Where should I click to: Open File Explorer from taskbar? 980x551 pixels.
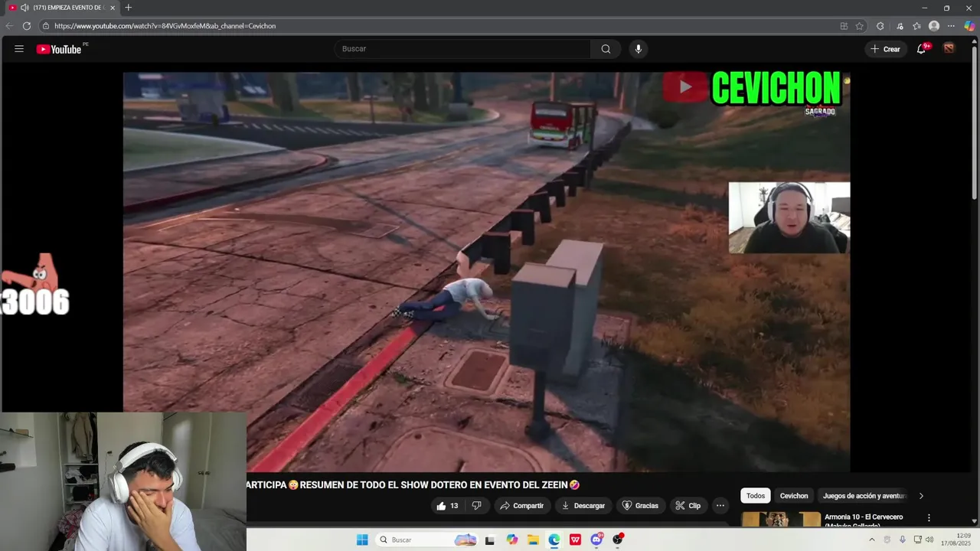click(533, 540)
